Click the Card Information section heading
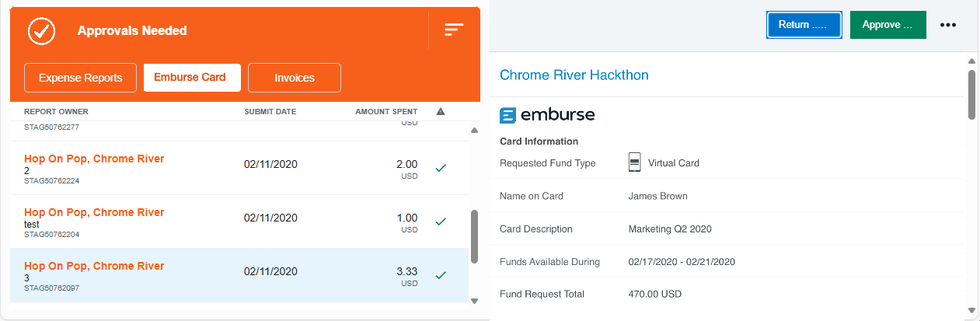 (539, 141)
